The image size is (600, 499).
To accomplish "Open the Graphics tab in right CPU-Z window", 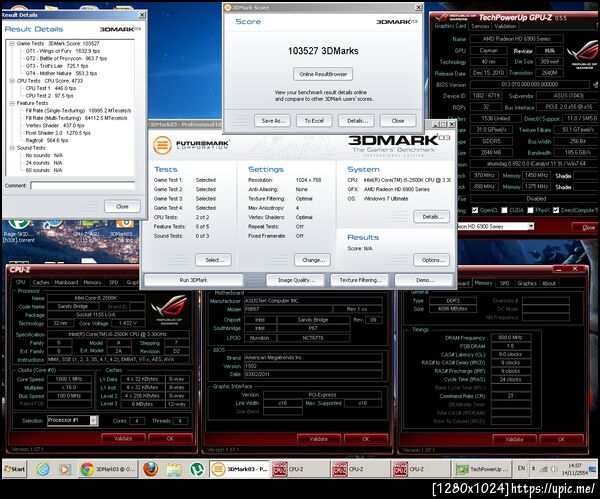I will (527, 283).
